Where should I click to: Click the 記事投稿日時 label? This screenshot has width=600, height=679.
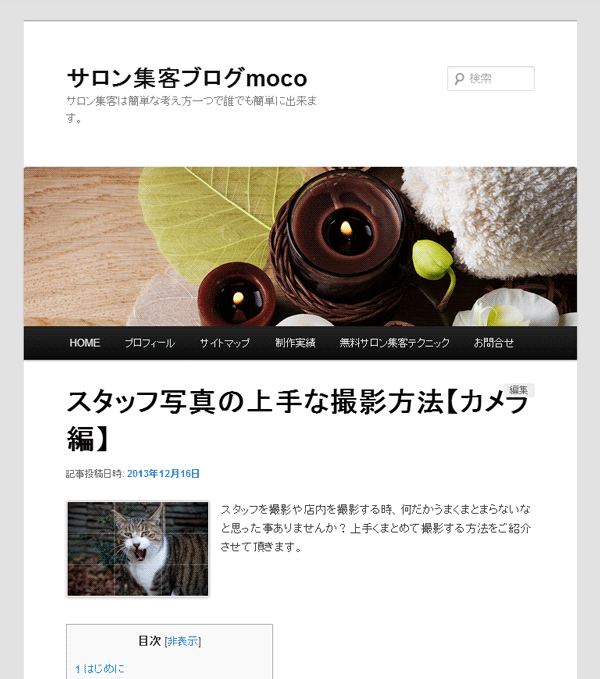click(x=95, y=474)
